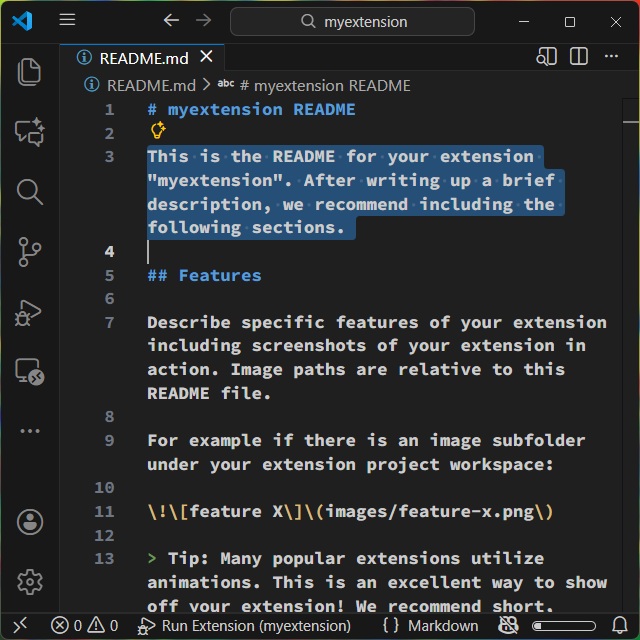Open the Source Control view
The height and width of the screenshot is (640, 640).
point(29,252)
